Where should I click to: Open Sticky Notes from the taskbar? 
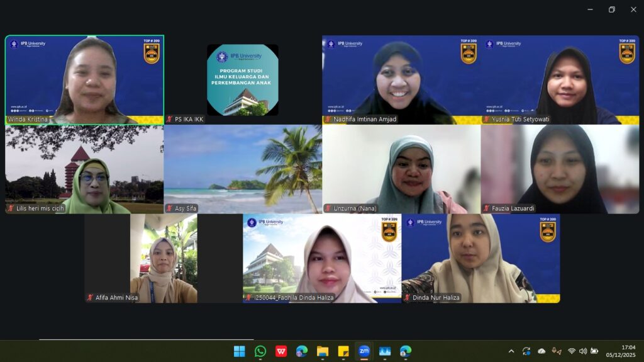(343, 351)
